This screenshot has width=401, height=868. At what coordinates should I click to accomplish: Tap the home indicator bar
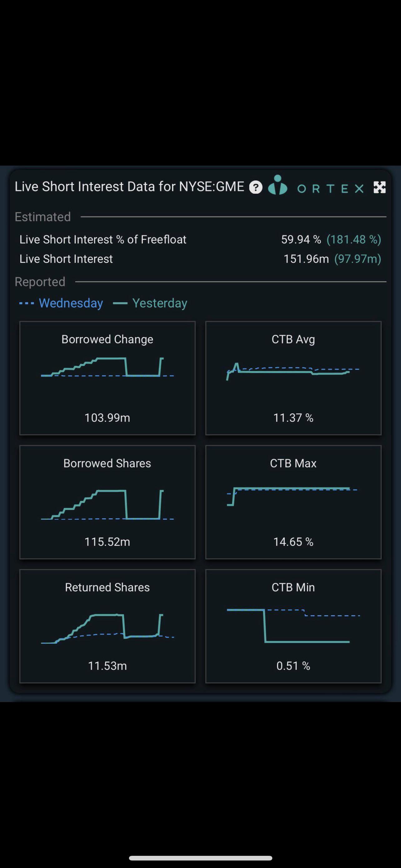pos(200,858)
